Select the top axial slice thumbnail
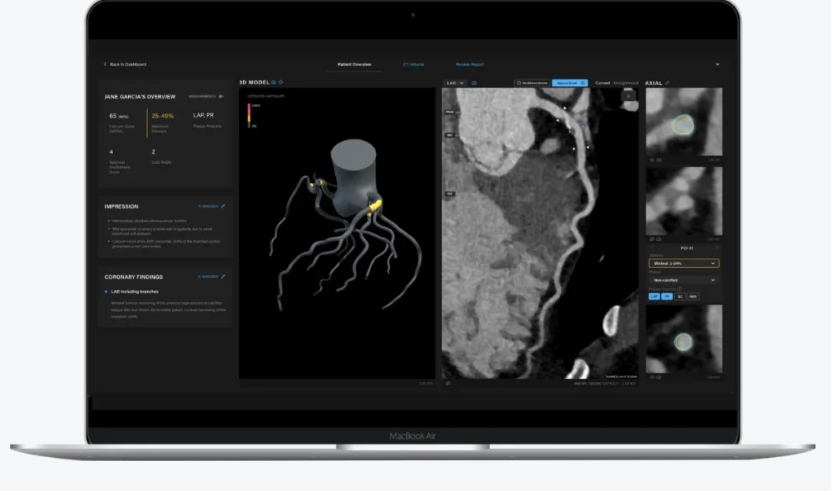 point(684,126)
